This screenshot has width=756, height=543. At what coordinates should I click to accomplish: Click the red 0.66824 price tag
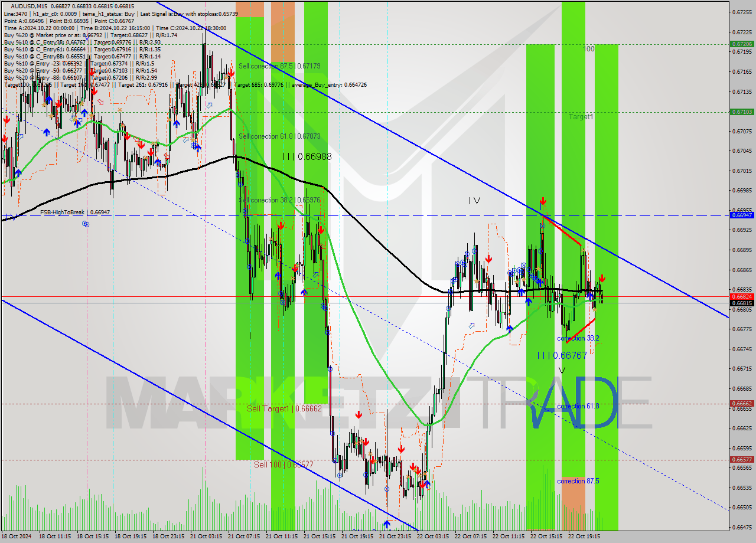coord(741,296)
